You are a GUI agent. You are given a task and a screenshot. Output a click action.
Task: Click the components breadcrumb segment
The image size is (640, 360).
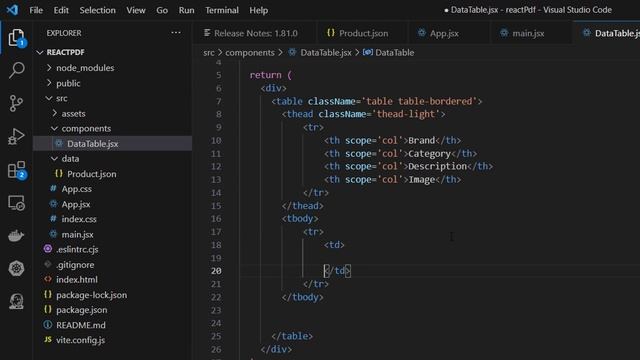(x=250, y=53)
